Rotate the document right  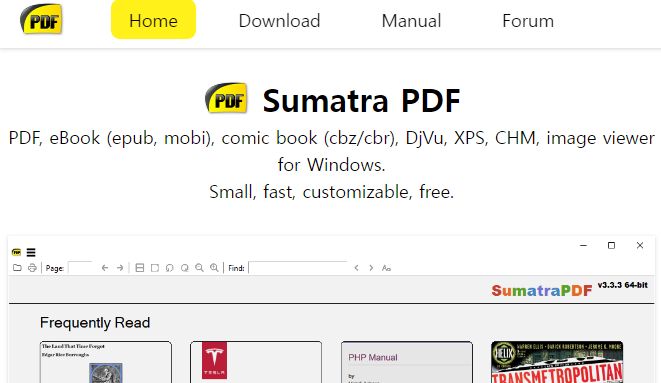point(185,268)
